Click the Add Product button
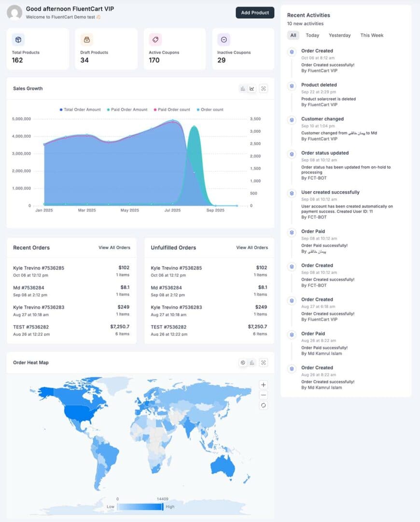The image size is (420, 522). (255, 13)
